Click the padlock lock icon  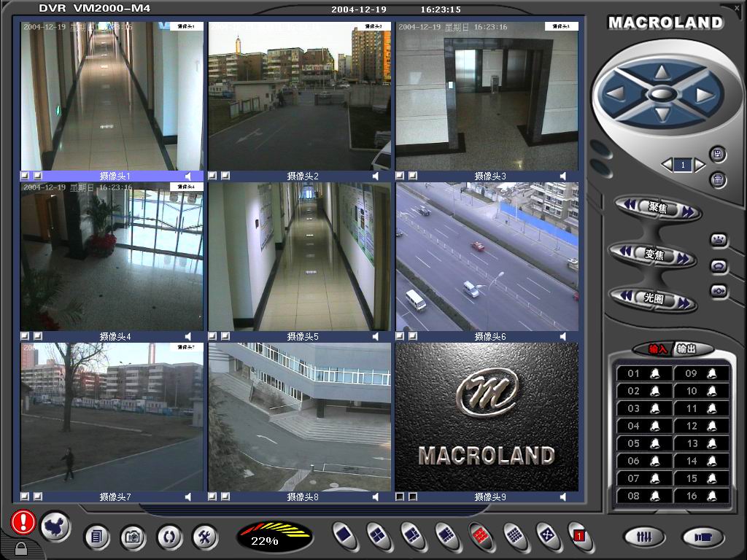pos(21,548)
